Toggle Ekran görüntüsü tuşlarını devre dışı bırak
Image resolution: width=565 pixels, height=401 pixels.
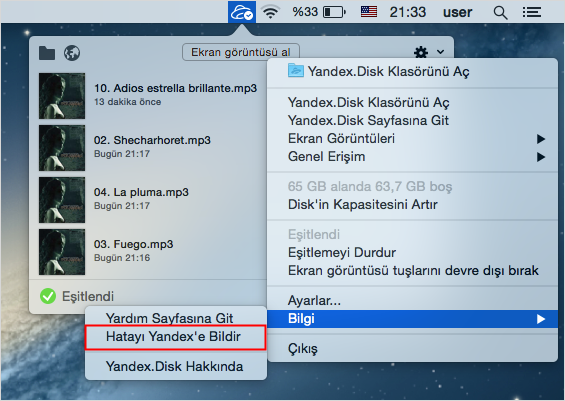pyautogui.click(x=413, y=271)
